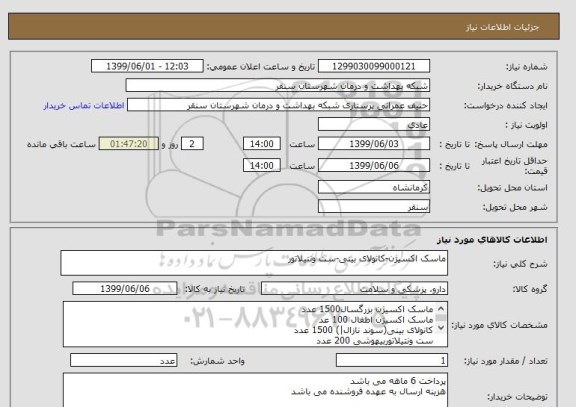Click the item line ست ونتیلاتوربیهوشی 200 عدد

click(x=375, y=341)
